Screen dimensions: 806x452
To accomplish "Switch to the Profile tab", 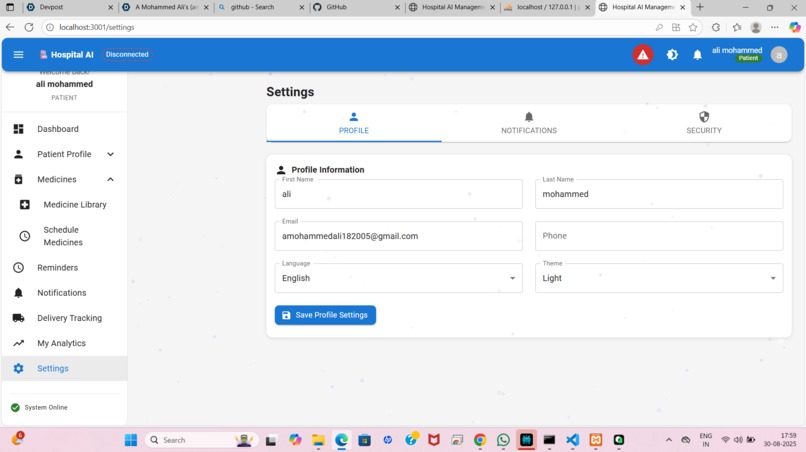I will tap(354, 123).
